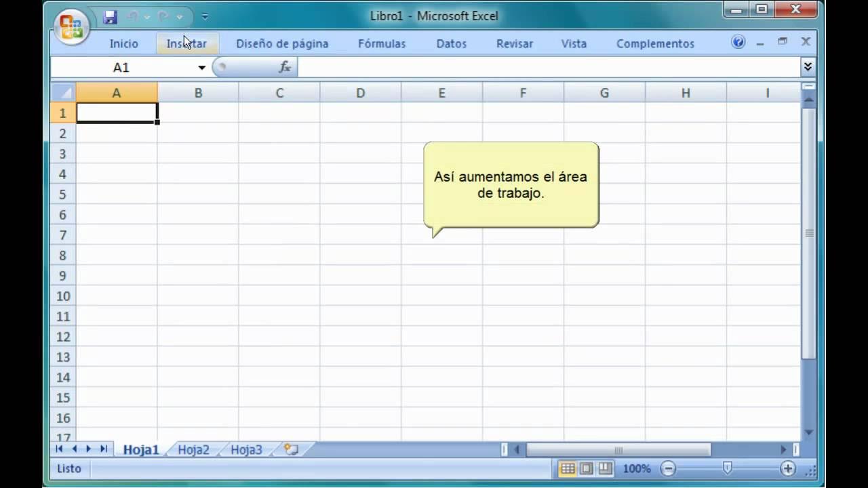The height and width of the screenshot is (488, 868).
Task: Open the Complementos ribbon tab
Action: 655,43
